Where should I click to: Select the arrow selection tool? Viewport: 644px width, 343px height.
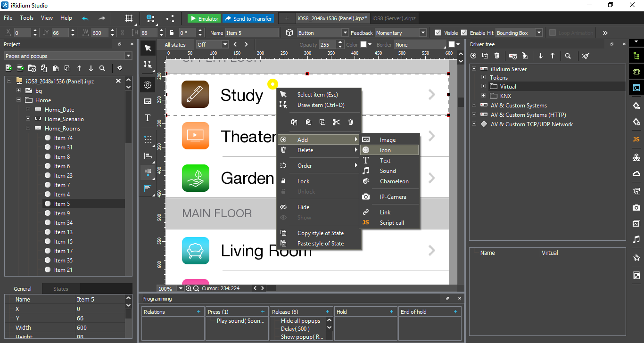click(x=148, y=48)
